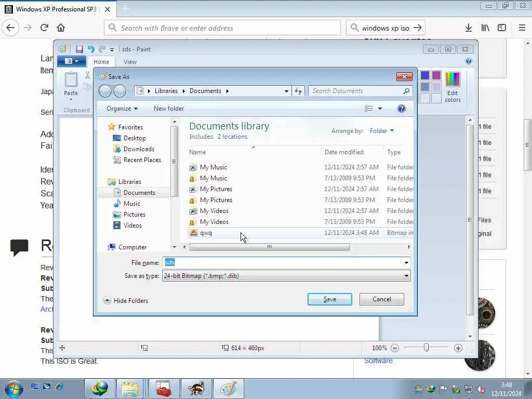The width and height of the screenshot is (532, 399).
Task: Click the Internet Explorer quick launch icon
Action: (x=59, y=387)
